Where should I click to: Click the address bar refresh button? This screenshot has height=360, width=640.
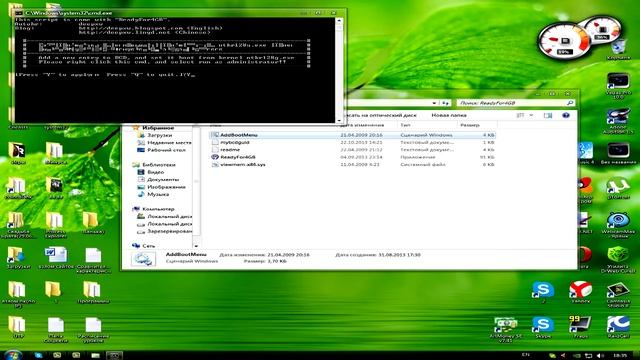point(445,103)
